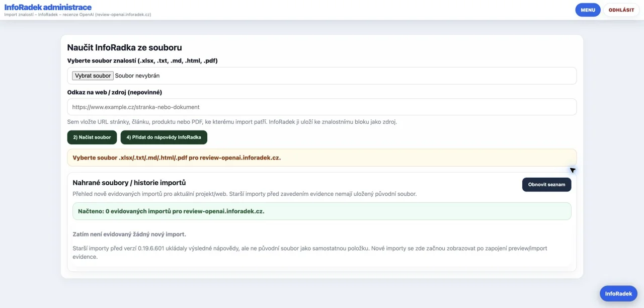
Task: Click the InfoRadek administrace header title
Action: click(48, 7)
